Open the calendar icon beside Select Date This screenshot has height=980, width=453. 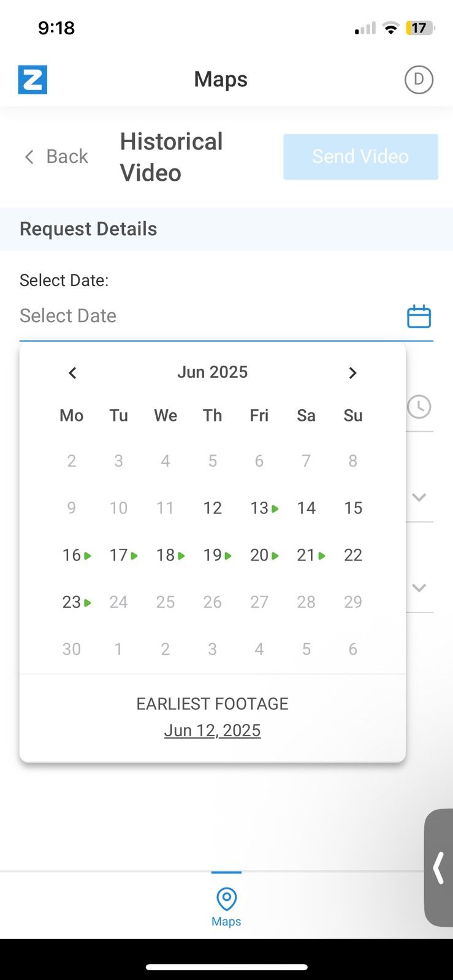point(419,316)
